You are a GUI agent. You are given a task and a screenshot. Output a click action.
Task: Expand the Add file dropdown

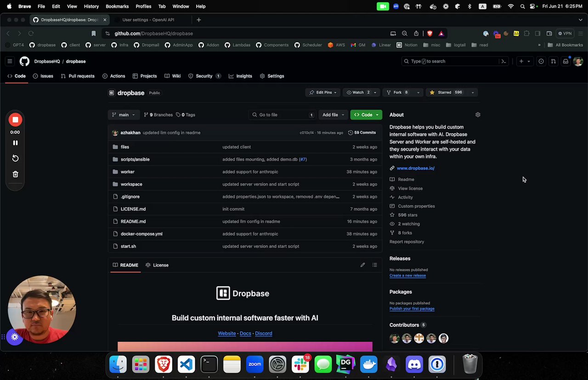333,115
